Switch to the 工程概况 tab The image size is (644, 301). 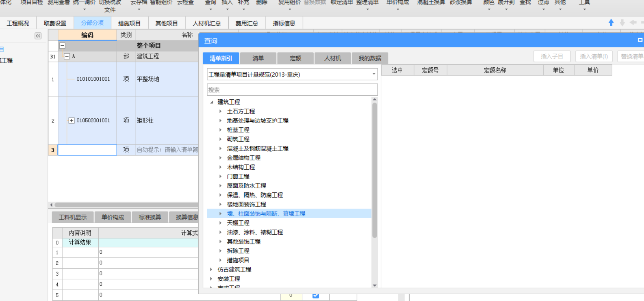pyautogui.click(x=18, y=23)
